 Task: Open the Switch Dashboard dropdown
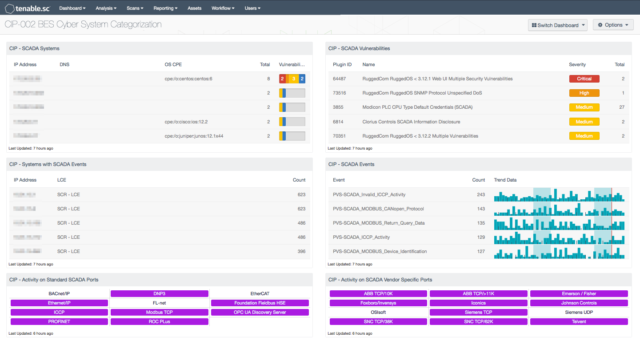click(x=558, y=25)
